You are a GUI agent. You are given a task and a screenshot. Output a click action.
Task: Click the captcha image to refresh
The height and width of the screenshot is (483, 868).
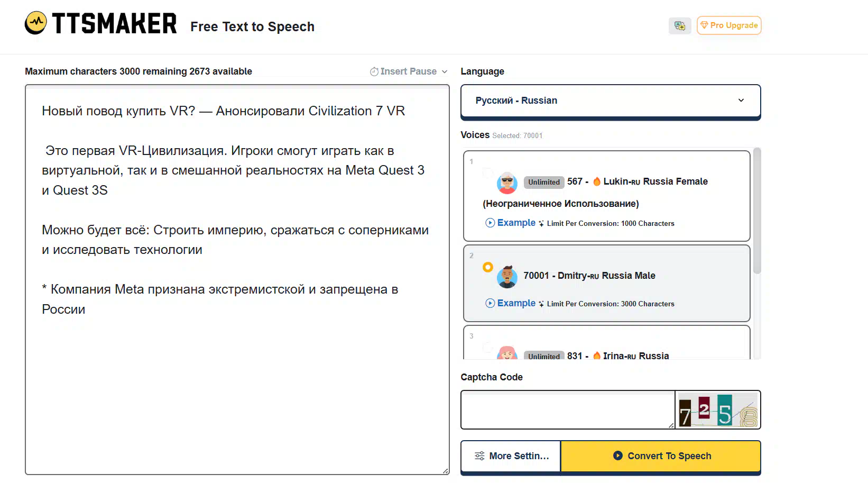click(x=718, y=410)
